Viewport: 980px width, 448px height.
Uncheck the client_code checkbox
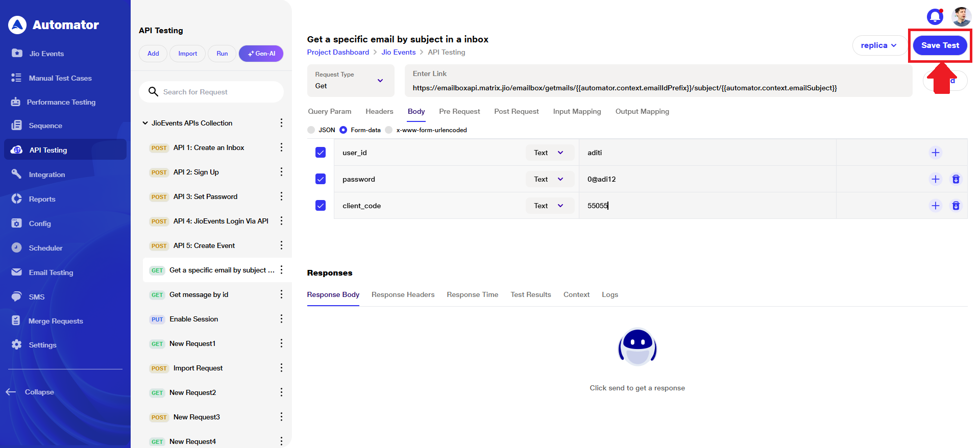pos(321,206)
